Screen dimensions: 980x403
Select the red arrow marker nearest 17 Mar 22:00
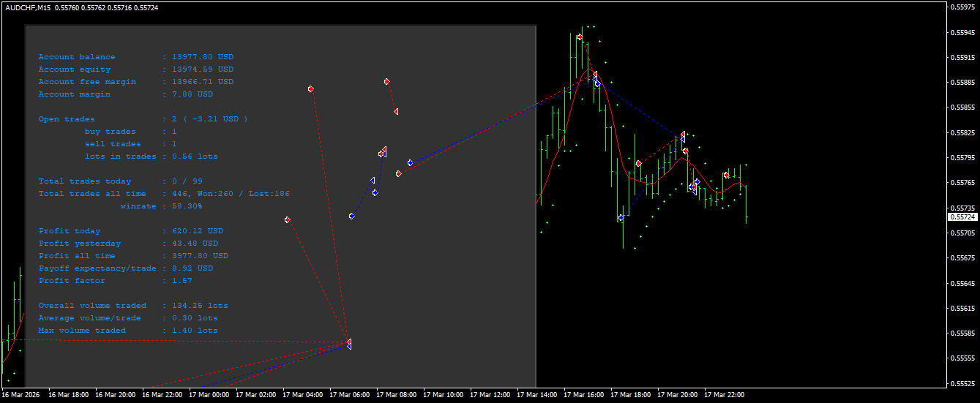coord(726,176)
